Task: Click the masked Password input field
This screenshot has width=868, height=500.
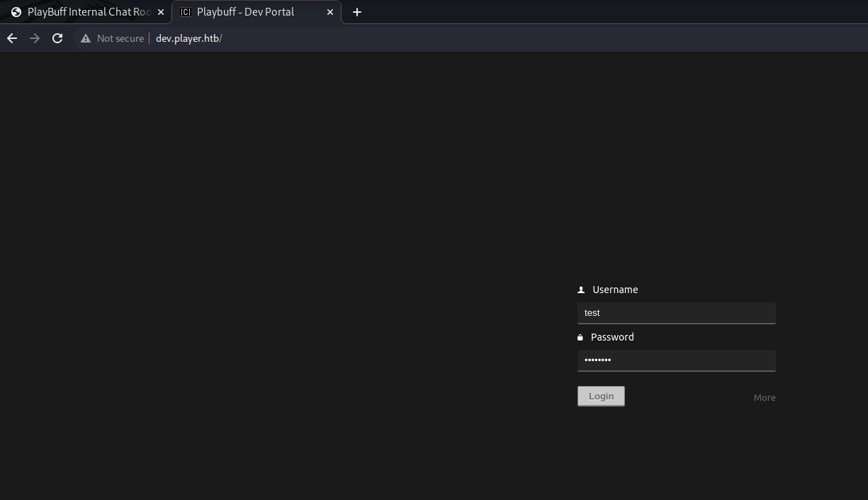Action: tap(676, 360)
